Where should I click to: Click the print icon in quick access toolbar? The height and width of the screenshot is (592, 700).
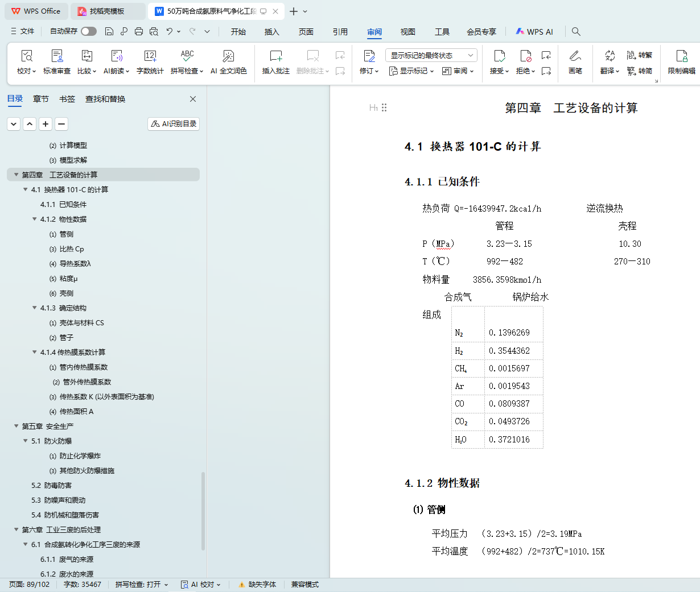click(x=139, y=32)
